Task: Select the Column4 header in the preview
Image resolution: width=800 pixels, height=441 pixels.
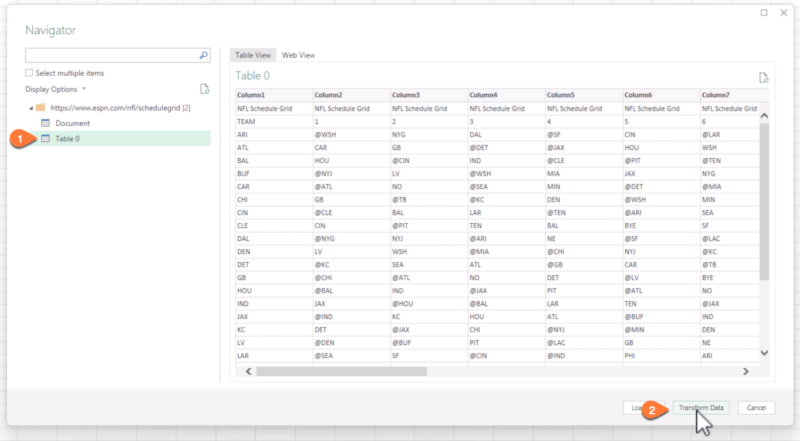Action: point(484,95)
